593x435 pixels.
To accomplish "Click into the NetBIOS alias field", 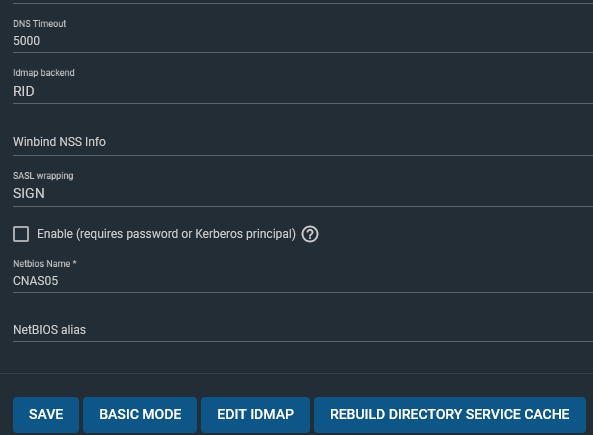I will (303, 330).
